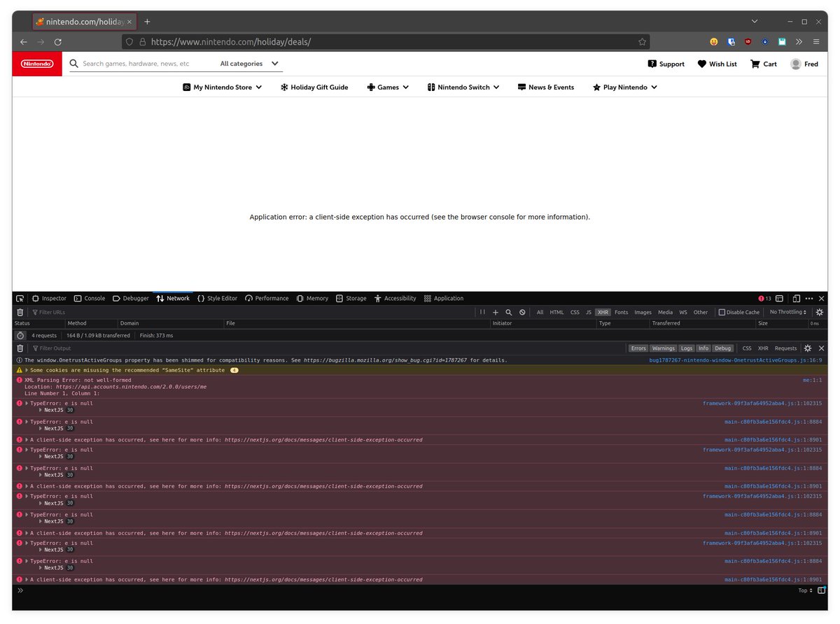Viewport: 840px width, 624px height.
Task: Click the Filter URLs input field
Action: [252, 312]
